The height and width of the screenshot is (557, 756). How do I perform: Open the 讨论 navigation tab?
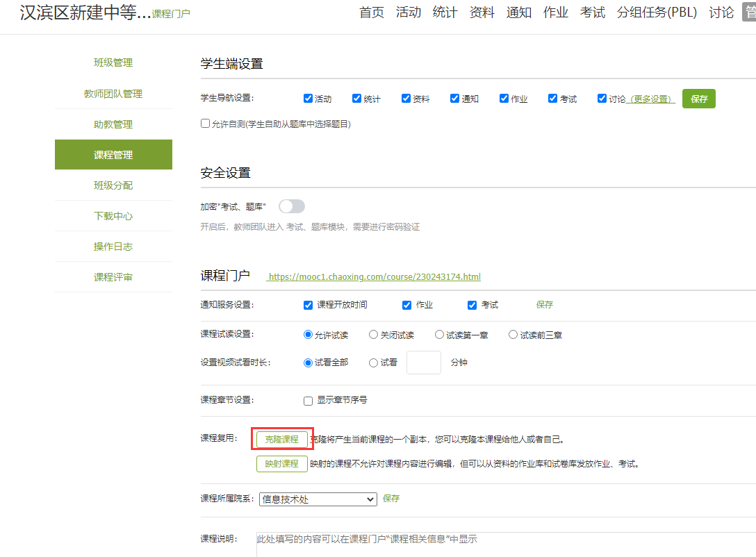(721, 13)
